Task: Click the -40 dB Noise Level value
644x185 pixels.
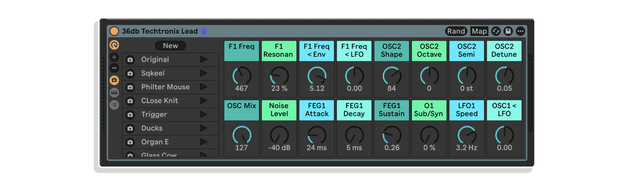Action: click(279, 147)
